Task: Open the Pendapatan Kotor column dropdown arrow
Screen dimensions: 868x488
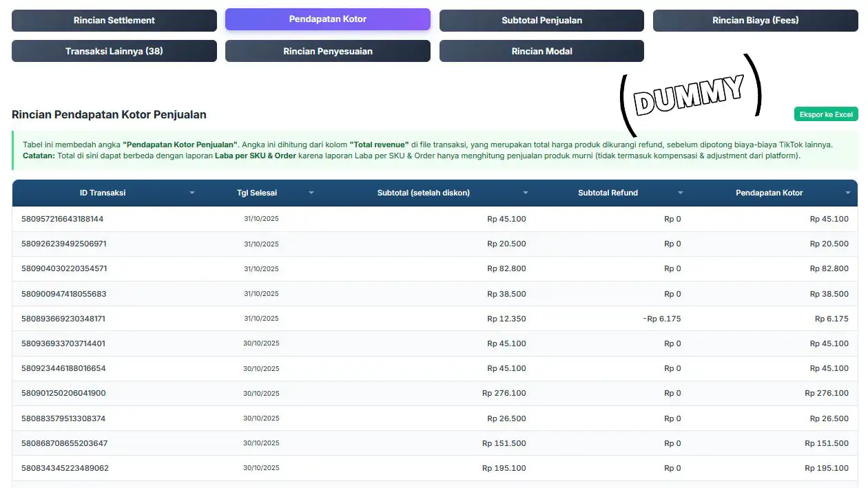Action: pyautogui.click(x=848, y=193)
